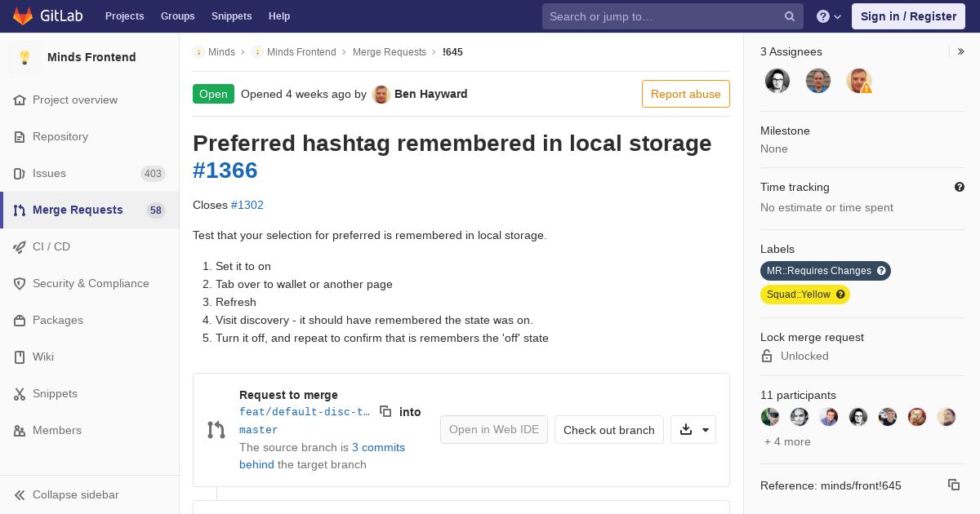
Task: Open the Help dropdown in navbar
Action: click(x=829, y=16)
